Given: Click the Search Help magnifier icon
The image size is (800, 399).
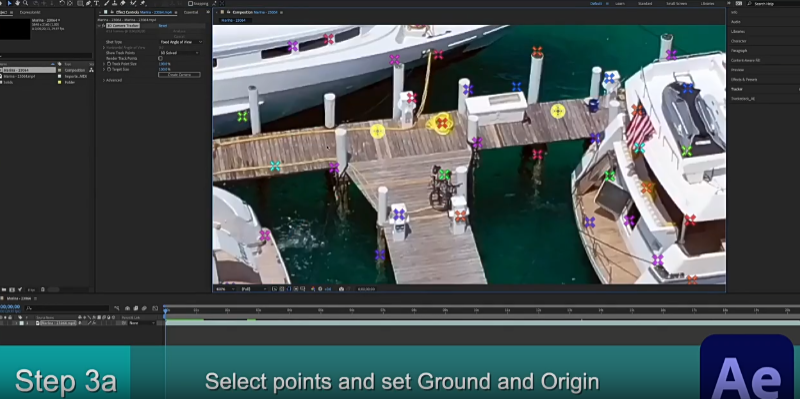Looking at the screenshot, I should click(748, 4).
